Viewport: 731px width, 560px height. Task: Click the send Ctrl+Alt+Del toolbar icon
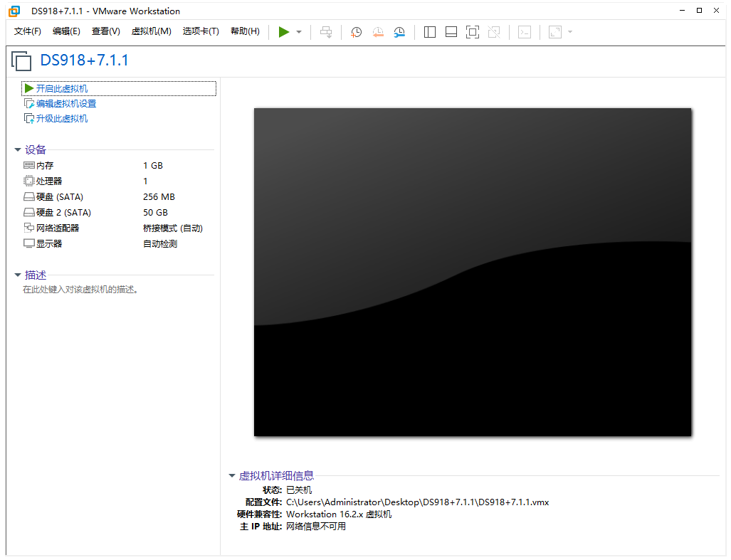tap(326, 32)
